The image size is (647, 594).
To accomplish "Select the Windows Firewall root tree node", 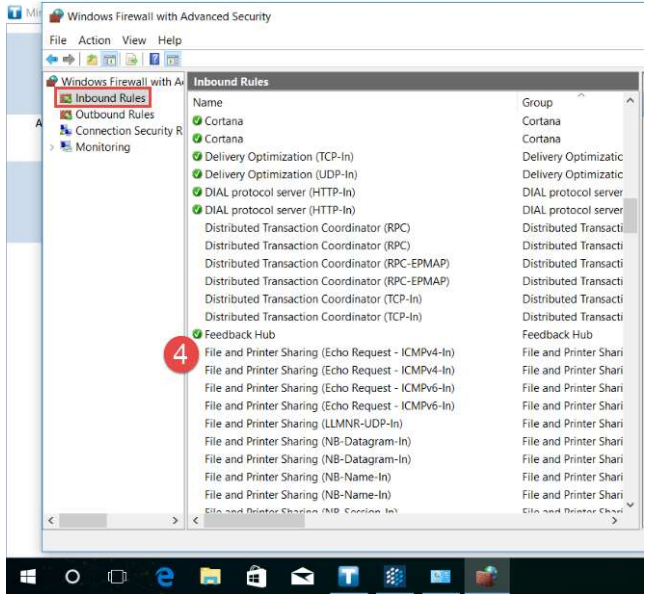I will point(122,81).
